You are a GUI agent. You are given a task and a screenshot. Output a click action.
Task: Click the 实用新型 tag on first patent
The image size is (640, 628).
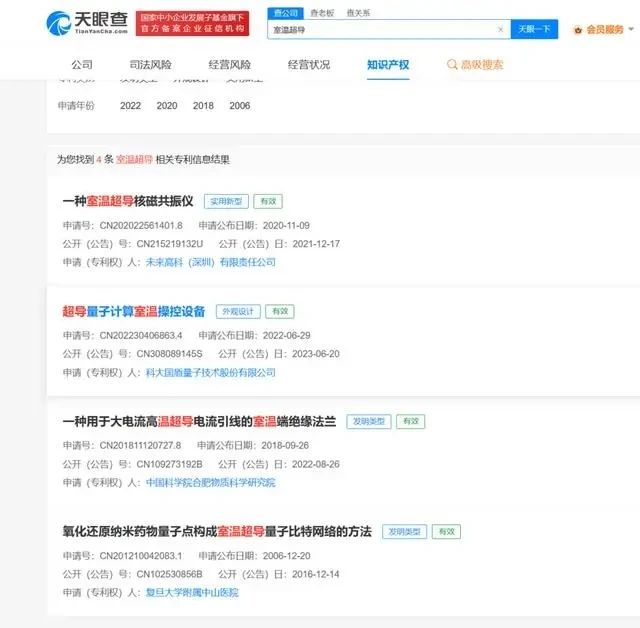coord(226,201)
